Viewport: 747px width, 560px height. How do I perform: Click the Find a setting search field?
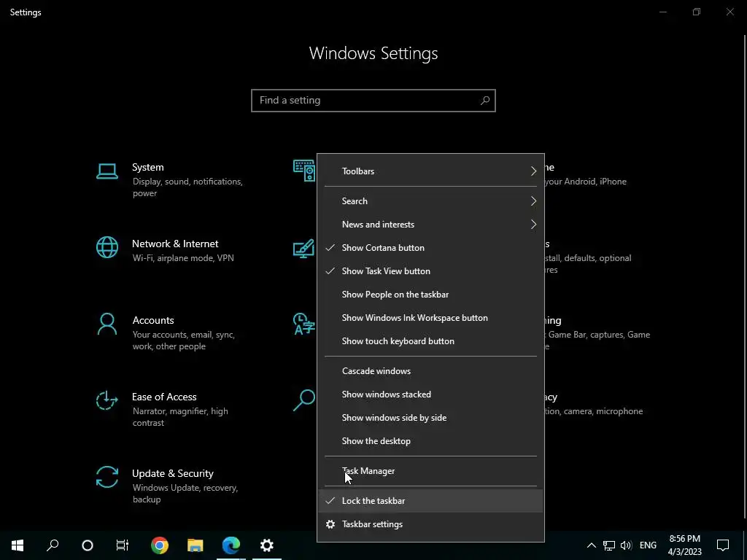click(x=373, y=101)
